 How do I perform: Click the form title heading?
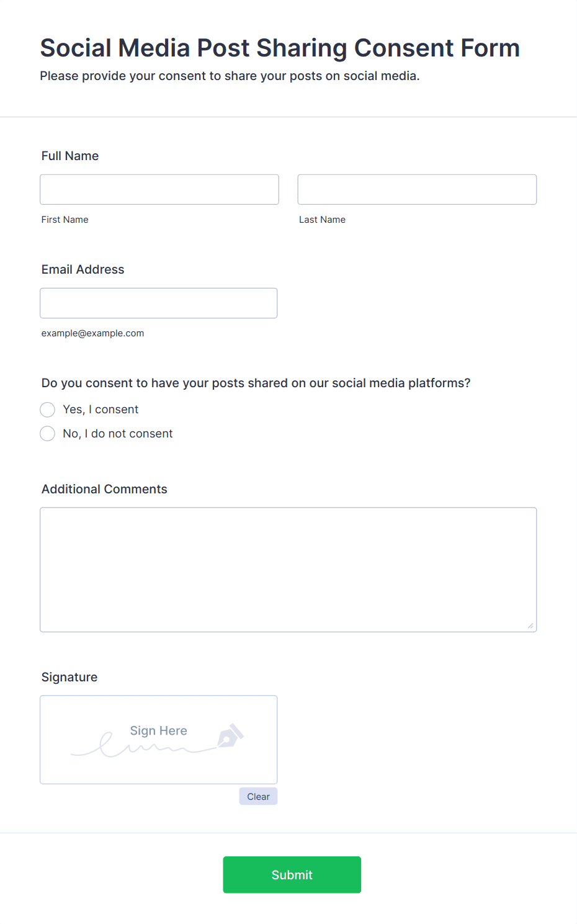[280, 48]
